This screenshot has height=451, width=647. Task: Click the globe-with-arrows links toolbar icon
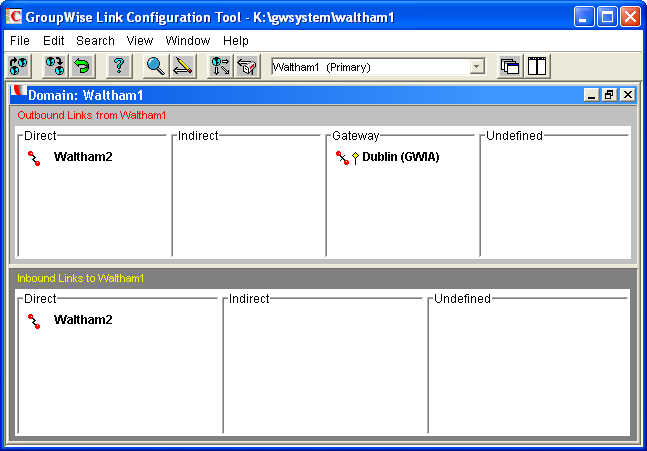pyautogui.click(x=220, y=66)
